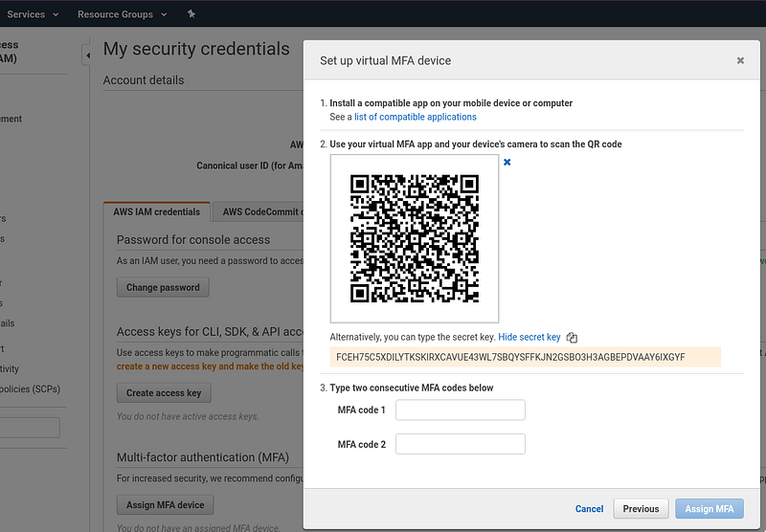Click the Assign MFA button in the dialog
The image size is (766, 532).
click(710, 509)
